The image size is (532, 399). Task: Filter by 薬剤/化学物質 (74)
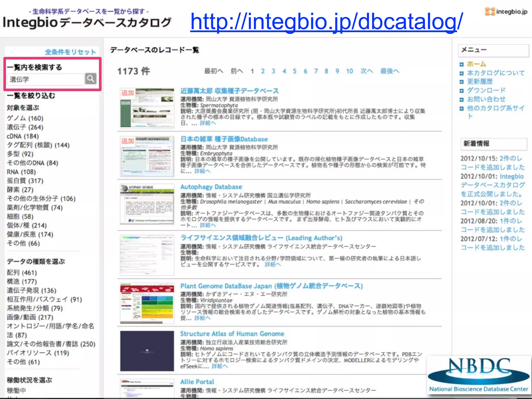35,208
